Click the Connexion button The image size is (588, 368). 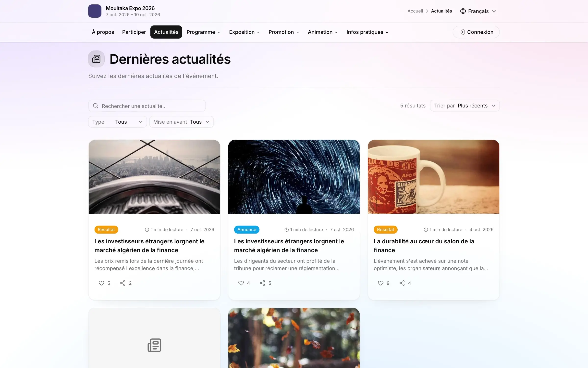tap(476, 32)
